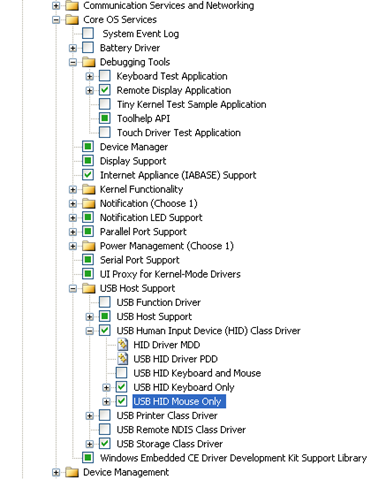
Task: Enable Keyboard Test Application checkbox
Action: click(105, 76)
